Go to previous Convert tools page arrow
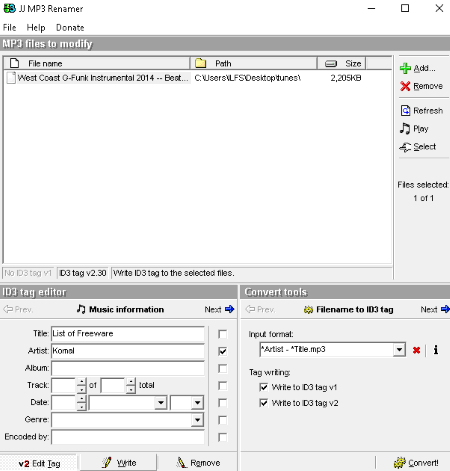 pos(250,309)
